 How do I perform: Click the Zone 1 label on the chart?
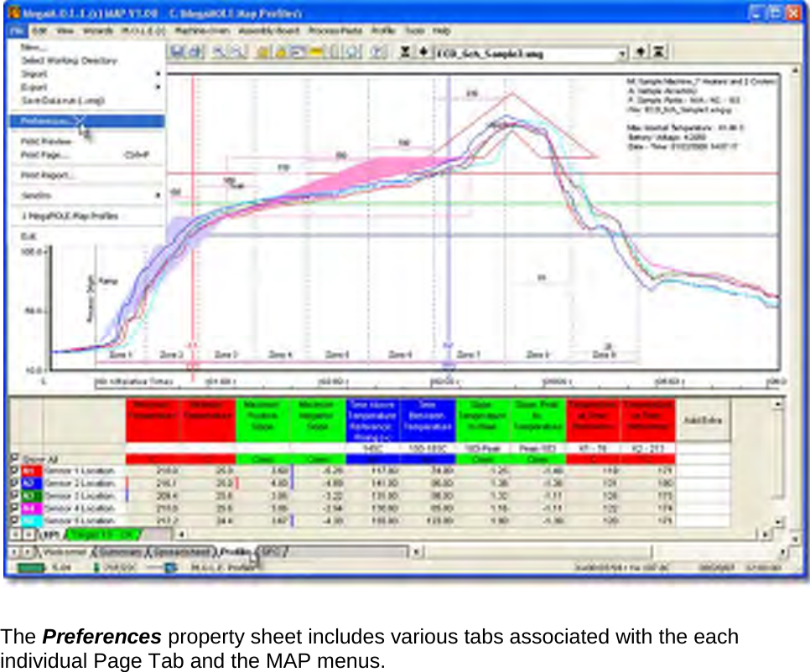[x=121, y=354]
